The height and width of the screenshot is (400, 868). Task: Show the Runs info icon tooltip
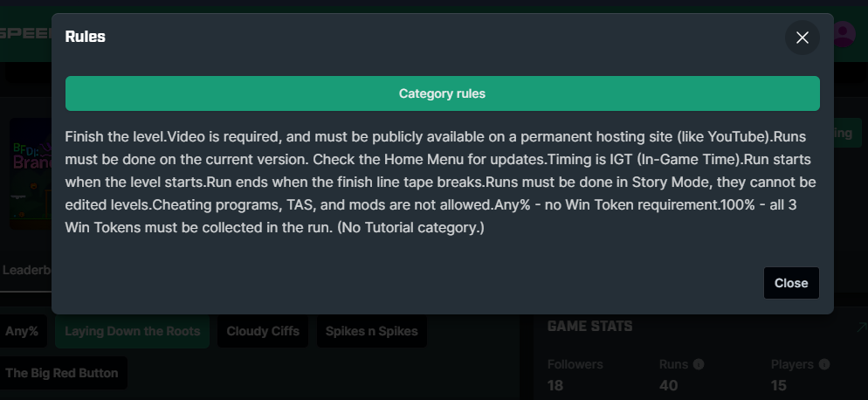coord(699,364)
